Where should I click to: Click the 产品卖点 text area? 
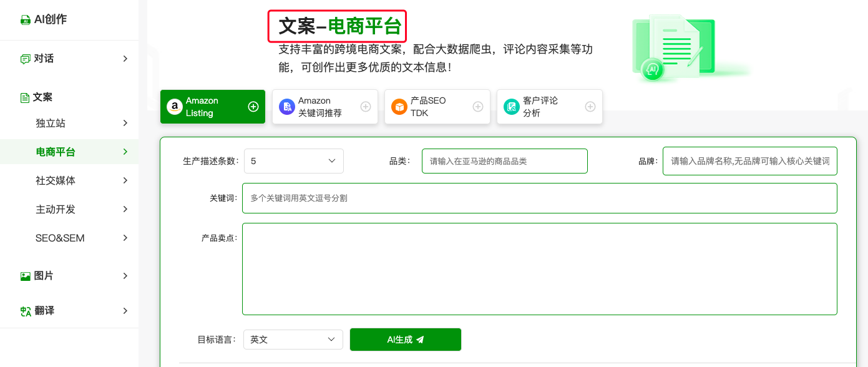(539, 268)
